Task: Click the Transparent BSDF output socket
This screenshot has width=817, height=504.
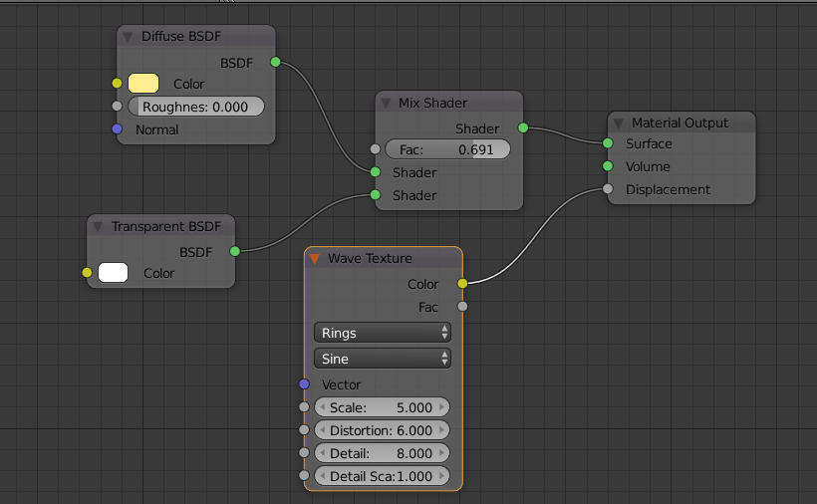Action: pyautogui.click(x=234, y=252)
